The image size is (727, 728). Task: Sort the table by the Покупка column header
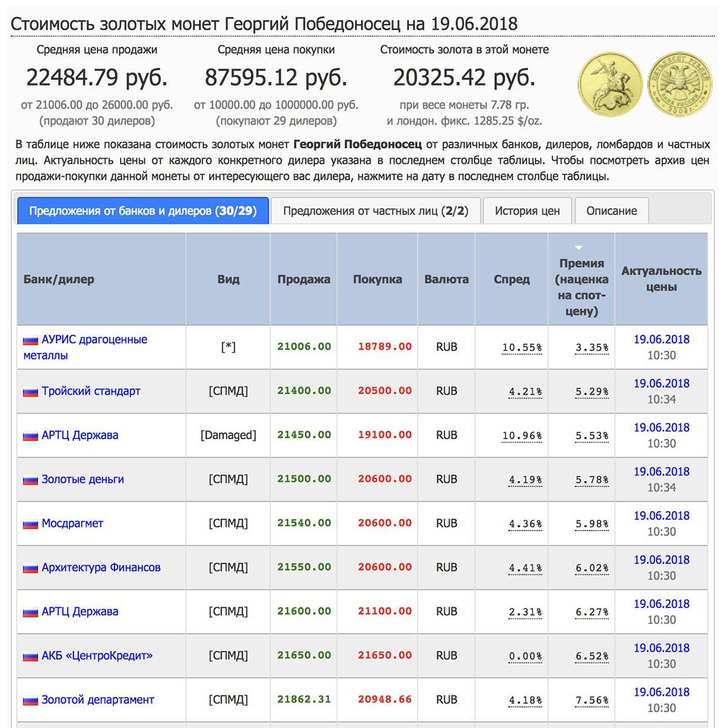pos(377,279)
